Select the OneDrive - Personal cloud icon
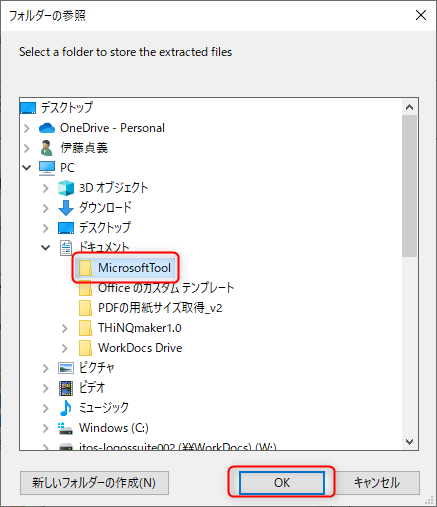 [47, 128]
